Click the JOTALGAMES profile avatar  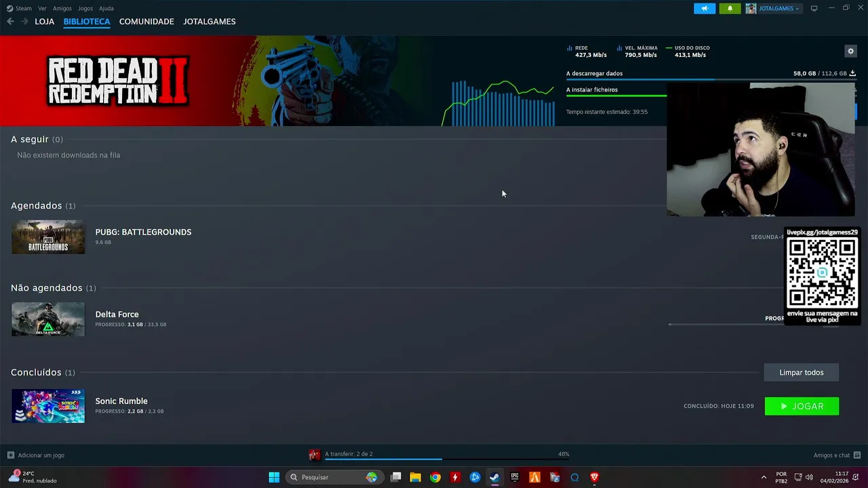tap(751, 8)
